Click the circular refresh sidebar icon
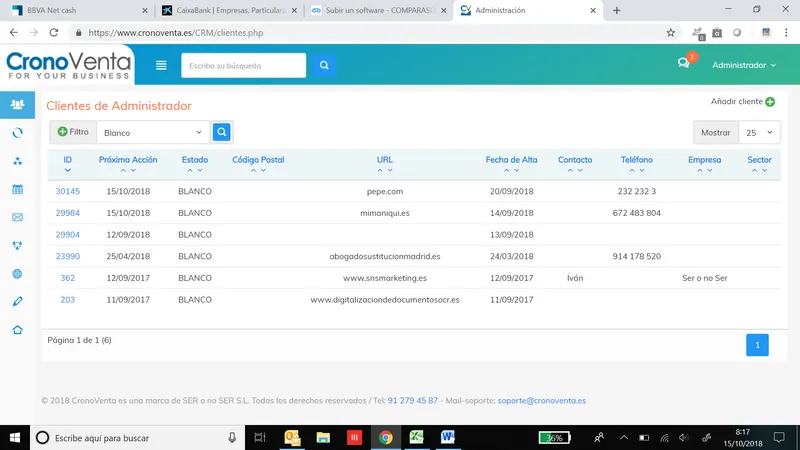Viewport: 800px width, 450px height. click(x=17, y=133)
